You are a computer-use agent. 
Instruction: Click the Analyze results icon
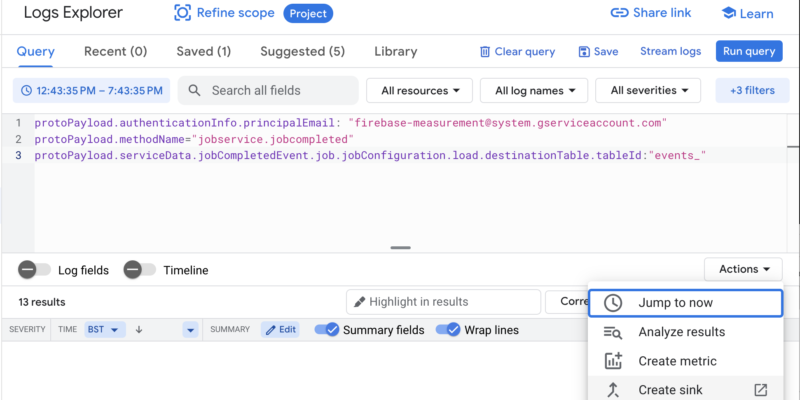613,332
